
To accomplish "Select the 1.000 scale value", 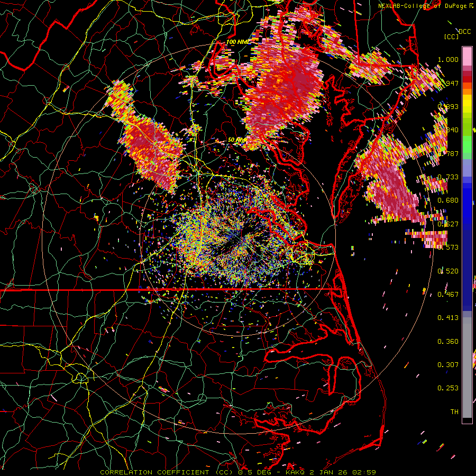I will 448,59.
